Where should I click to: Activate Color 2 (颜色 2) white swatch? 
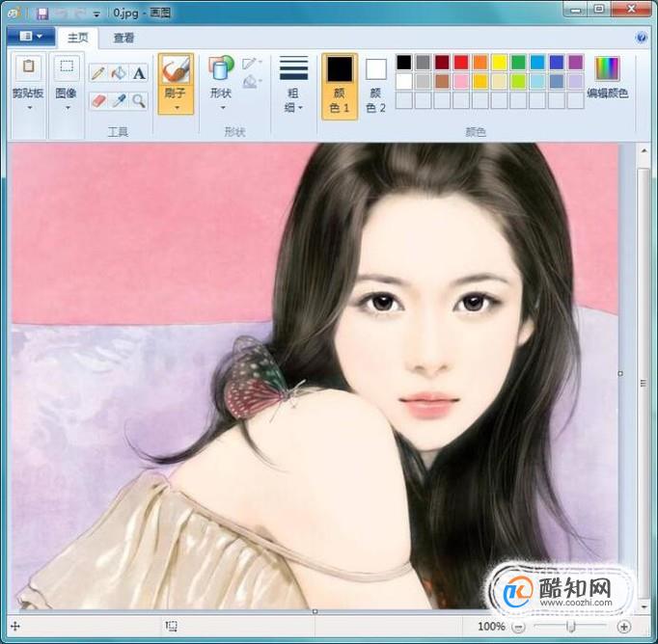(x=375, y=69)
